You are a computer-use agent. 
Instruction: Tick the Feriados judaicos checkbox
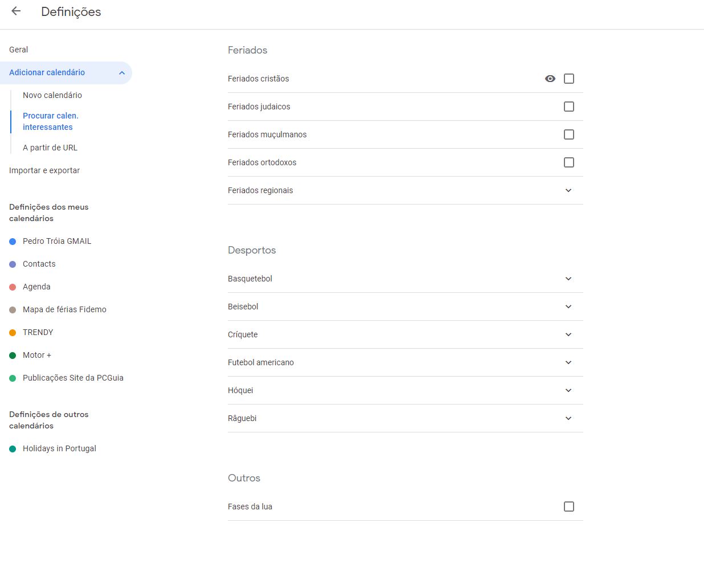[x=568, y=107]
